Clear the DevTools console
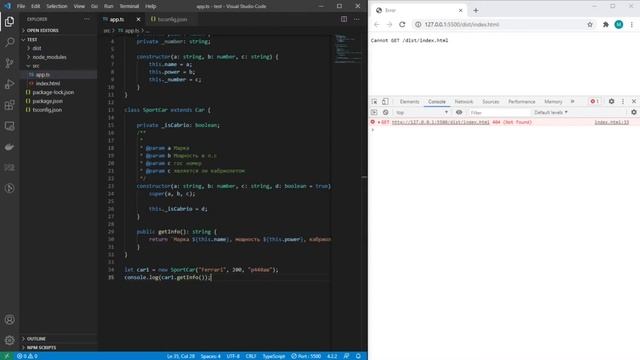Image resolution: width=640 pixels, height=360 pixels. [385, 112]
